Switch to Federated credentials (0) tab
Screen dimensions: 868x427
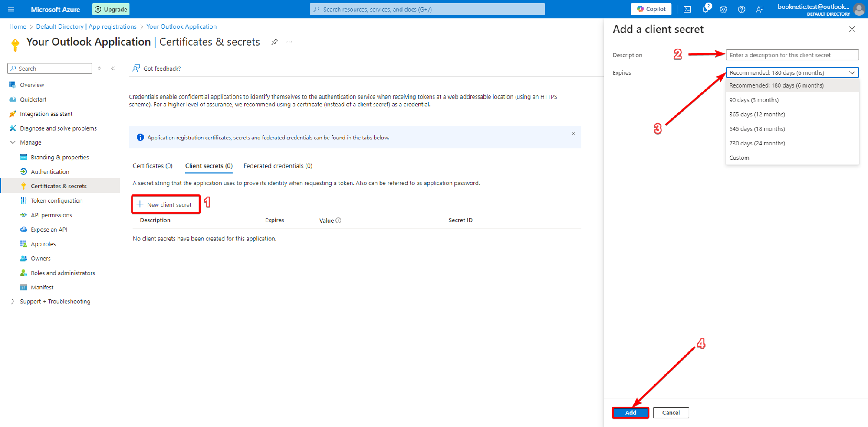click(278, 166)
